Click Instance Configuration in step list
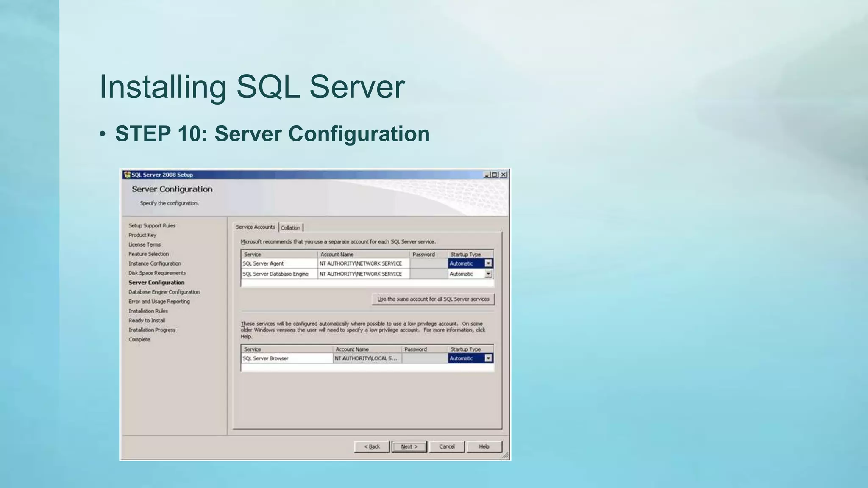Screen dimensions: 868x488 click(155, 263)
